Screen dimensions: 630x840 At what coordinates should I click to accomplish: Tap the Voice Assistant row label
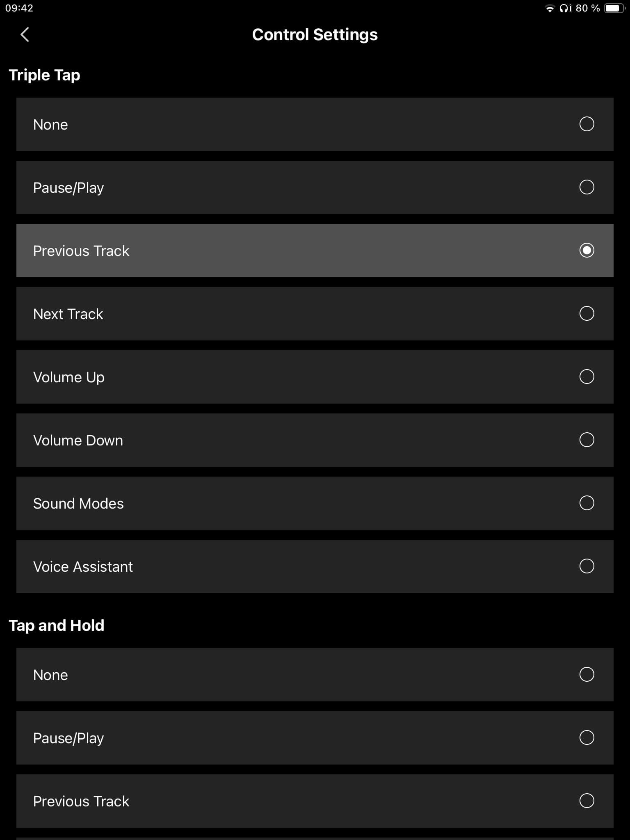pos(83,567)
